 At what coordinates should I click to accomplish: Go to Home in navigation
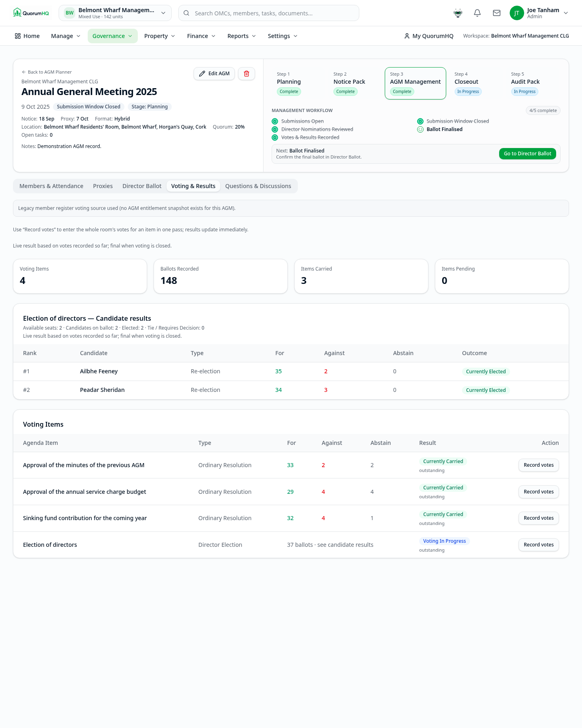point(27,36)
